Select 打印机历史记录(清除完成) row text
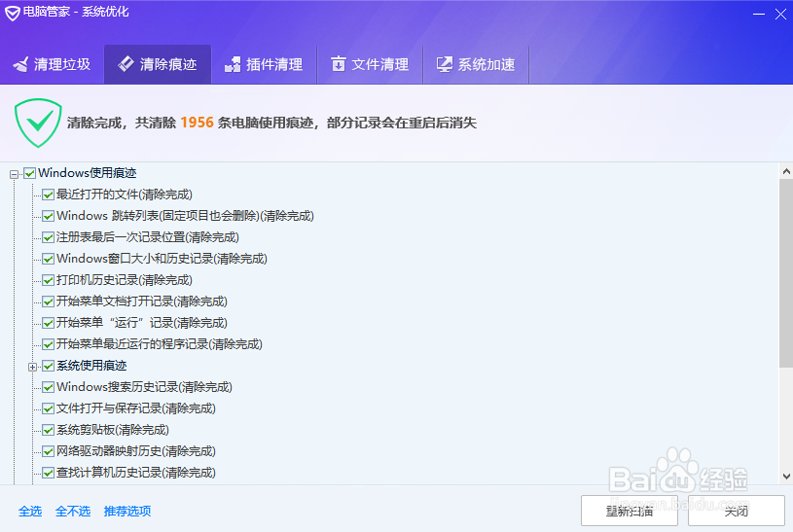793x532 pixels. pyautogui.click(x=125, y=280)
